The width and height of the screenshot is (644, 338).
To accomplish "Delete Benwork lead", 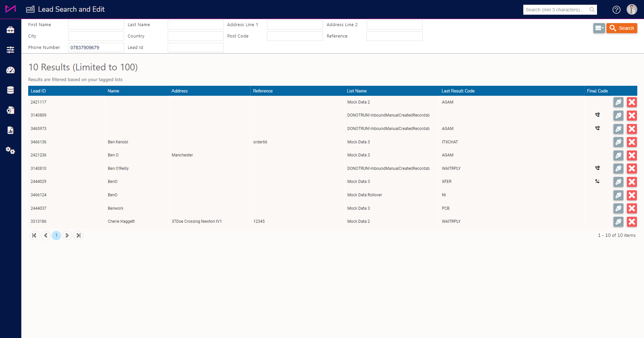I will 632,208.
